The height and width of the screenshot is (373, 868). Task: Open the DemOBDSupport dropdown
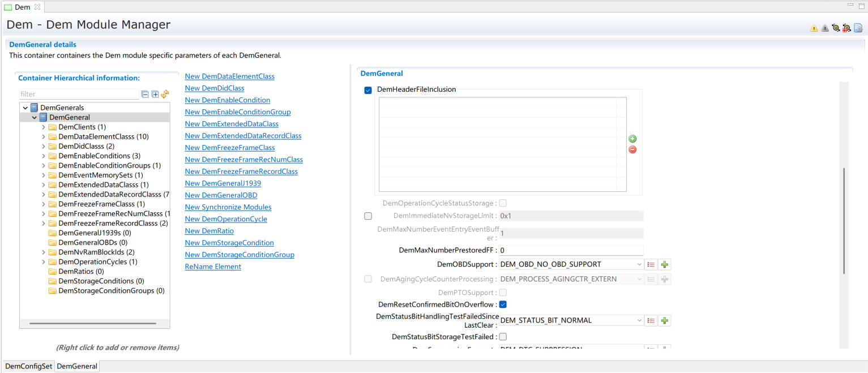[639, 264]
